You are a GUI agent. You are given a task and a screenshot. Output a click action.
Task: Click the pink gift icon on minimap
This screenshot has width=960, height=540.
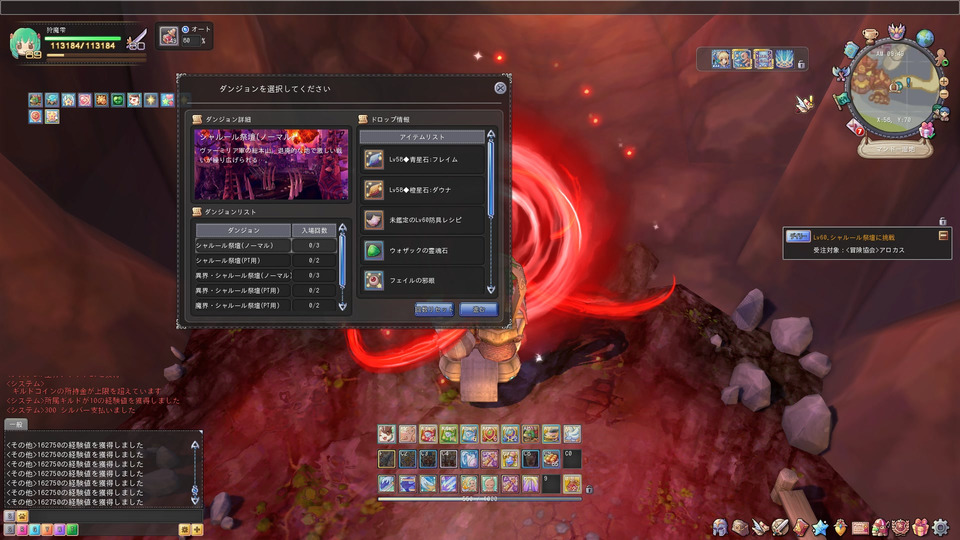(928, 129)
